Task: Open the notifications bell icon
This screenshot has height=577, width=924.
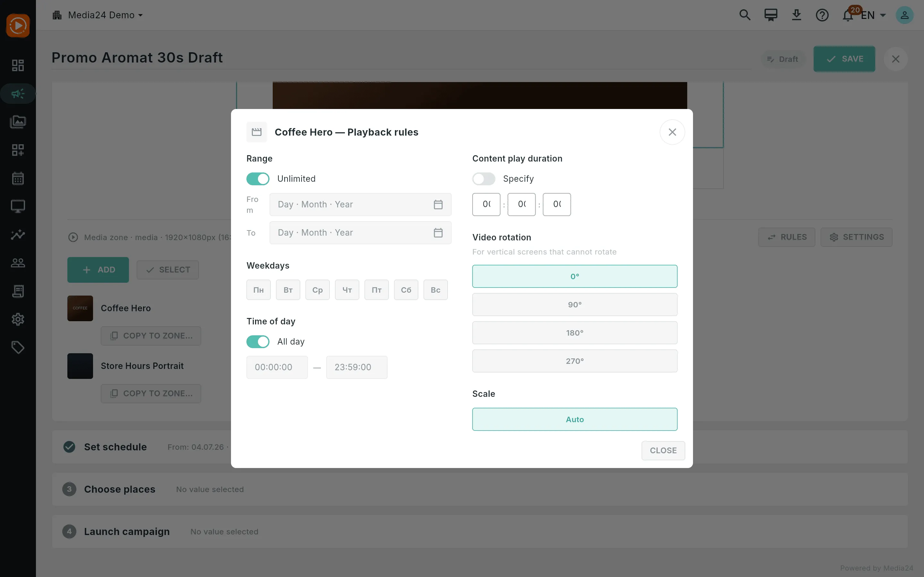Action: click(848, 16)
